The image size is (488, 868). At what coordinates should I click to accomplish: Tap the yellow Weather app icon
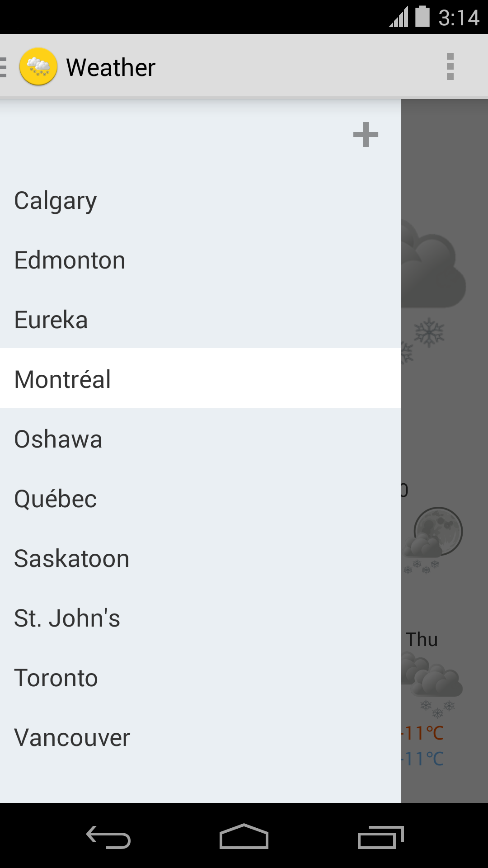(x=38, y=67)
